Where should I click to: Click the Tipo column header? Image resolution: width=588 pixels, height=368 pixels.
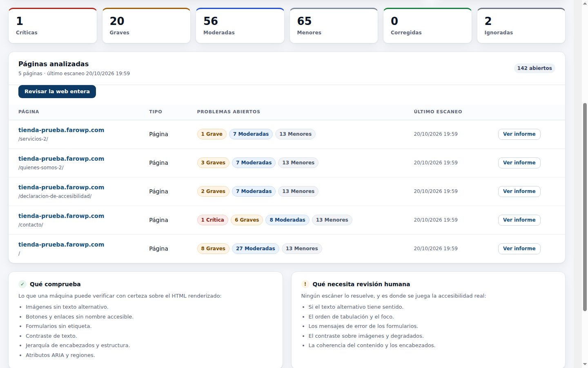pyautogui.click(x=156, y=112)
